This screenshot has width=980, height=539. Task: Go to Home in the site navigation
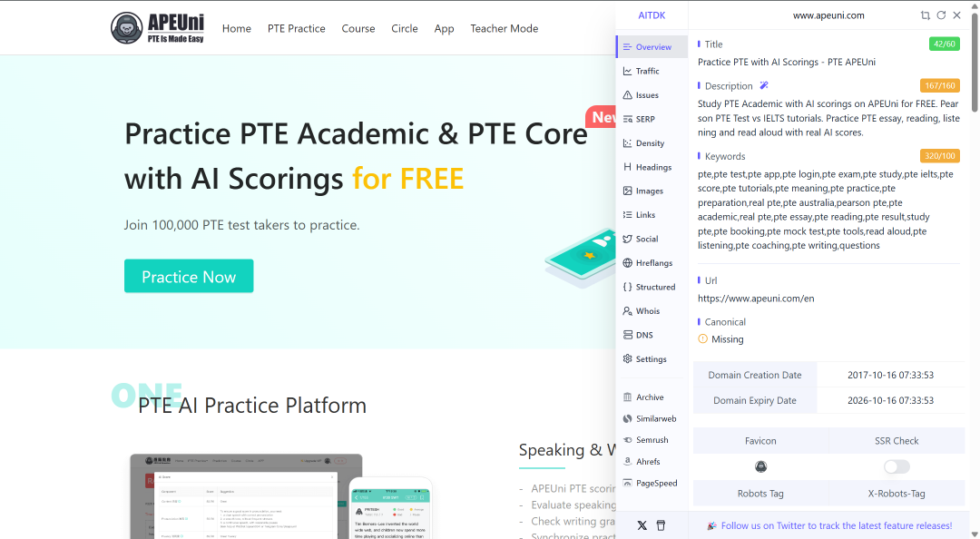pyautogui.click(x=237, y=29)
